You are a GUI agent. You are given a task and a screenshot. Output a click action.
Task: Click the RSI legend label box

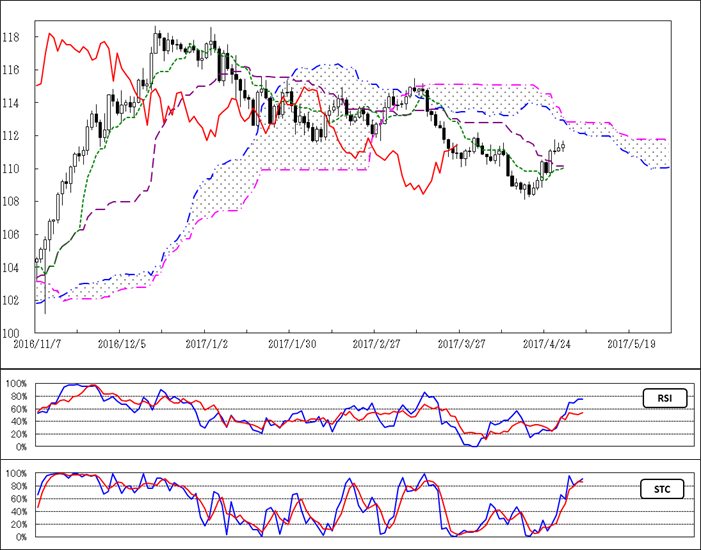[x=661, y=397]
